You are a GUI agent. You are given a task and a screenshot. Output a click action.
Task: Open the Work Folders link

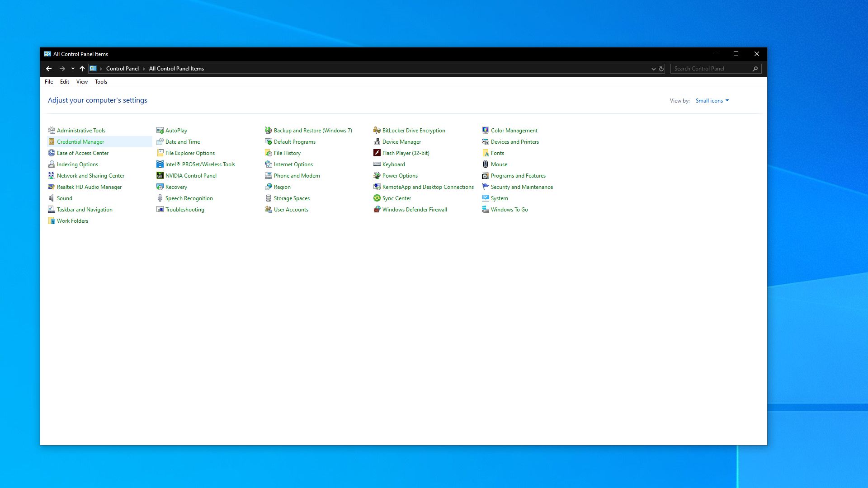click(x=72, y=221)
